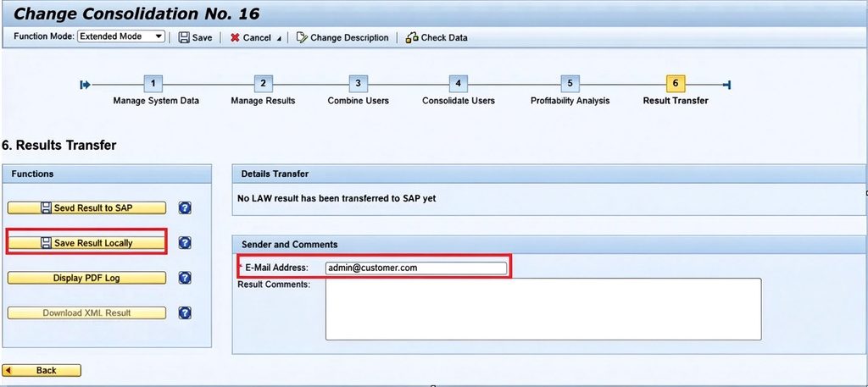Viewport: 868px width, 387px height.
Task: Open Change Description
Action: (342, 37)
